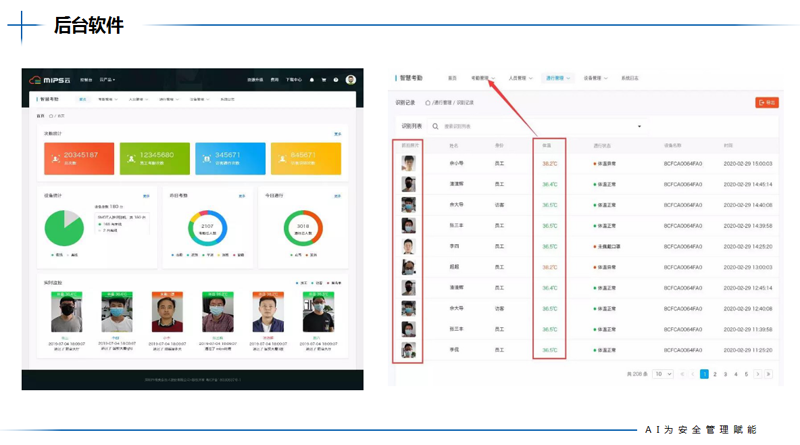Open the search filter dropdown arrow
The width and height of the screenshot is (800, 445).
[640, 126]
